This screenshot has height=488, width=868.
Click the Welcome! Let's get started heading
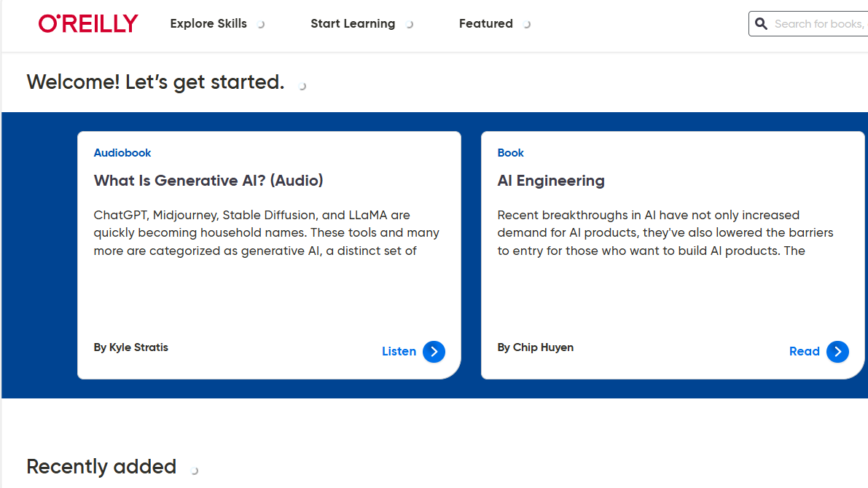155,82
